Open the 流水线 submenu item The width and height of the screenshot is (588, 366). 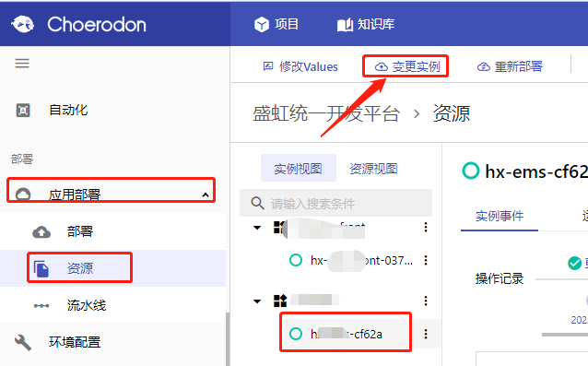[x=87, y=305]
